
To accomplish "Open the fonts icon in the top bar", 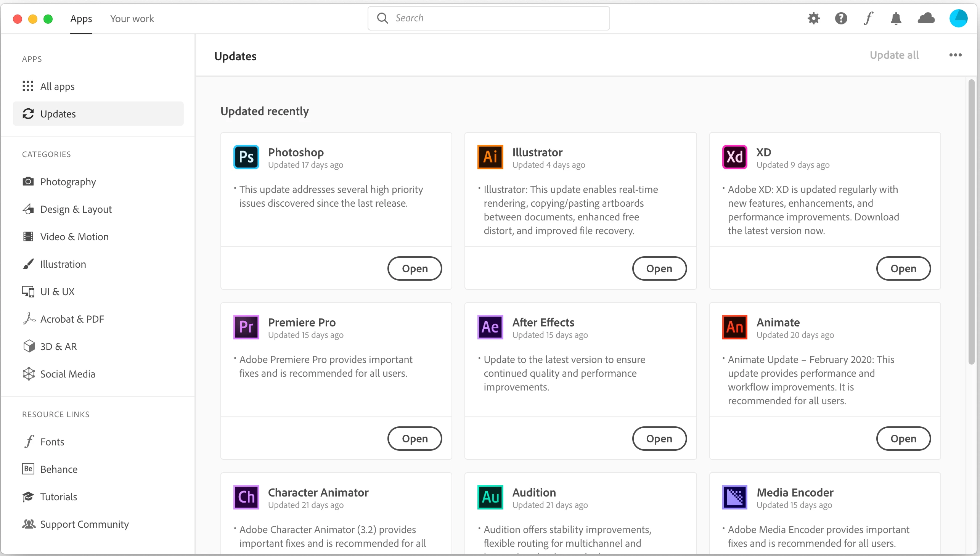I will coord(869,18).
